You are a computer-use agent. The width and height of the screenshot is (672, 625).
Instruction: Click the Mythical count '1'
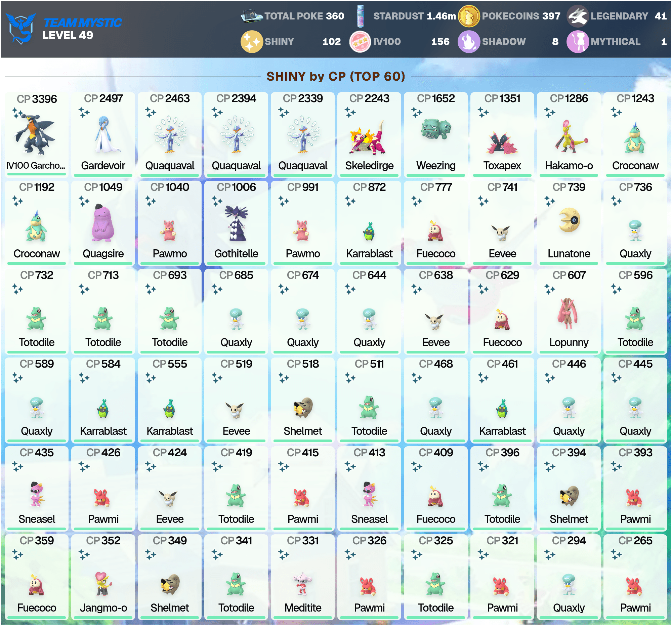[x=664, y=42]
